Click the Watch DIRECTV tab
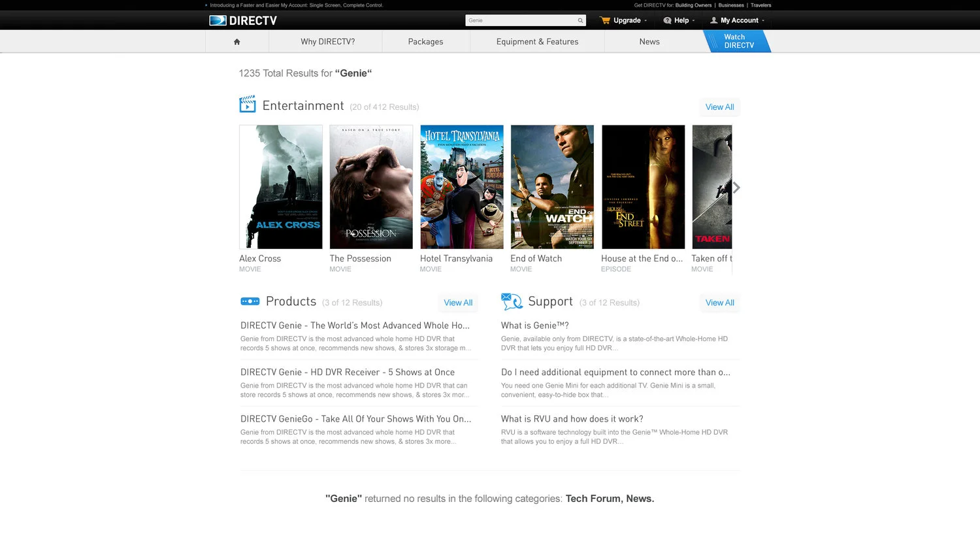The width and height of the screenshot is (980, 536). [x=739, y=41]
